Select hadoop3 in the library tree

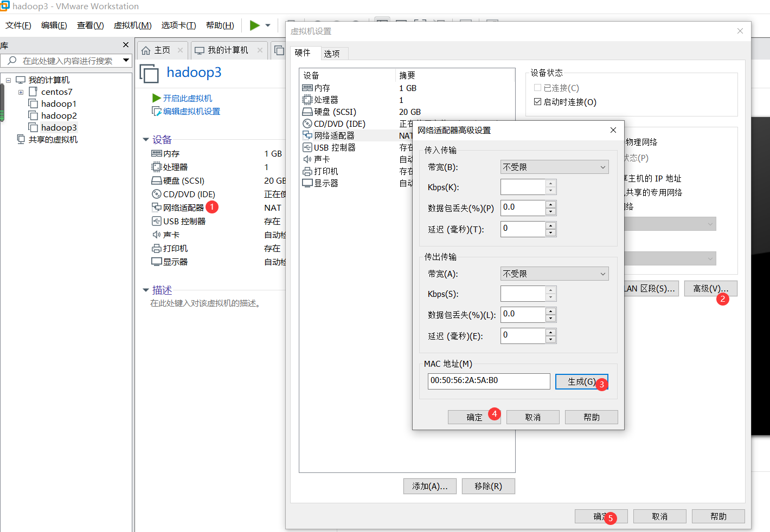coord(59,127)
